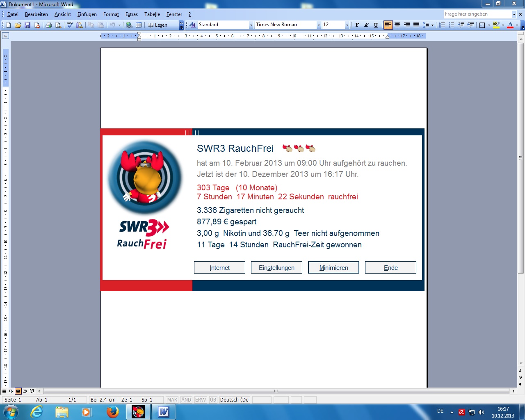Open the font size dropdown

pyautogui.click(x=347, y=25)
